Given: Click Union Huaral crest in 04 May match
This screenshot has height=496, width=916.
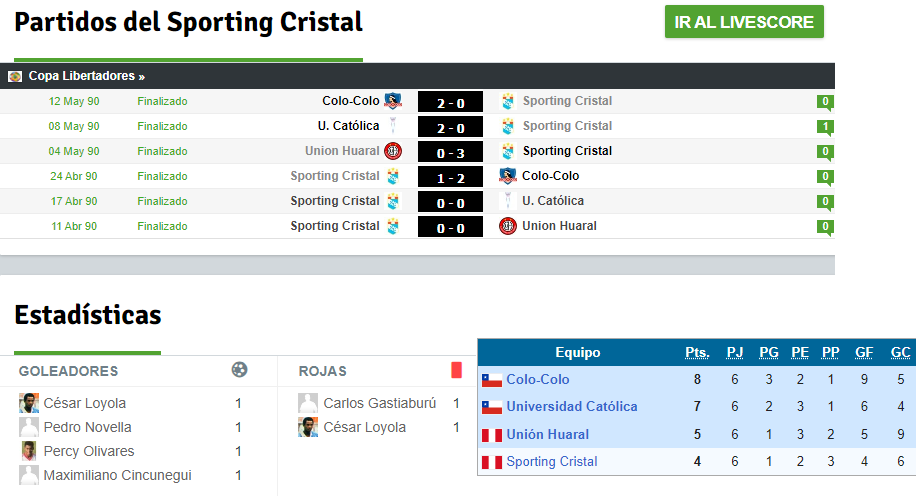Looking at the screenshot, I should click(x=393, y=151).
